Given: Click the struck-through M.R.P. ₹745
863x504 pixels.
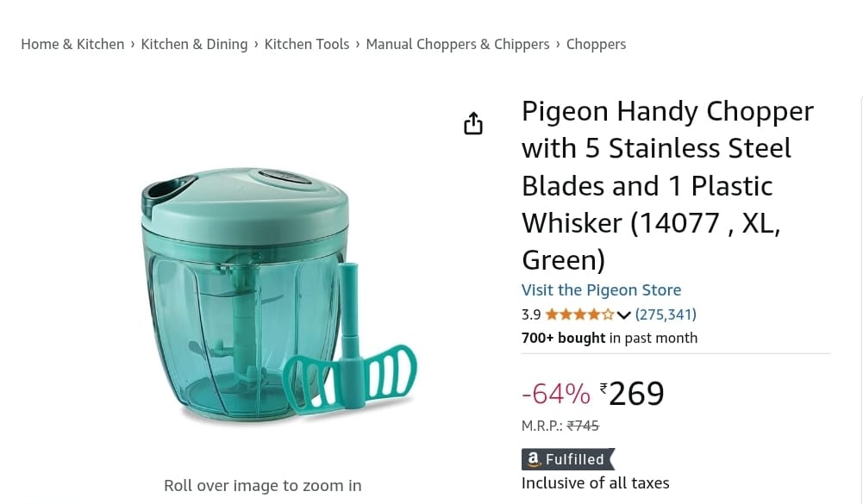Looking at the screenshot, I should coord(583,426).
